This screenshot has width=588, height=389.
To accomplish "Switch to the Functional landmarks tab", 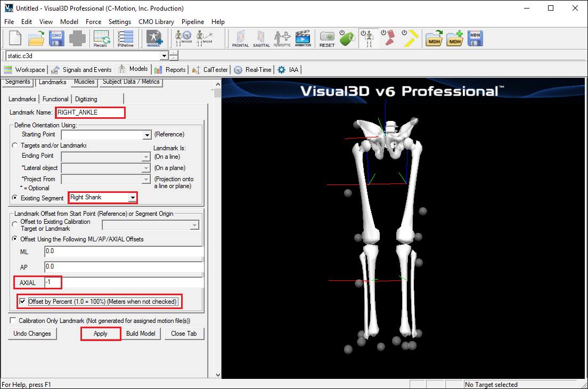I will click(55, 99).
